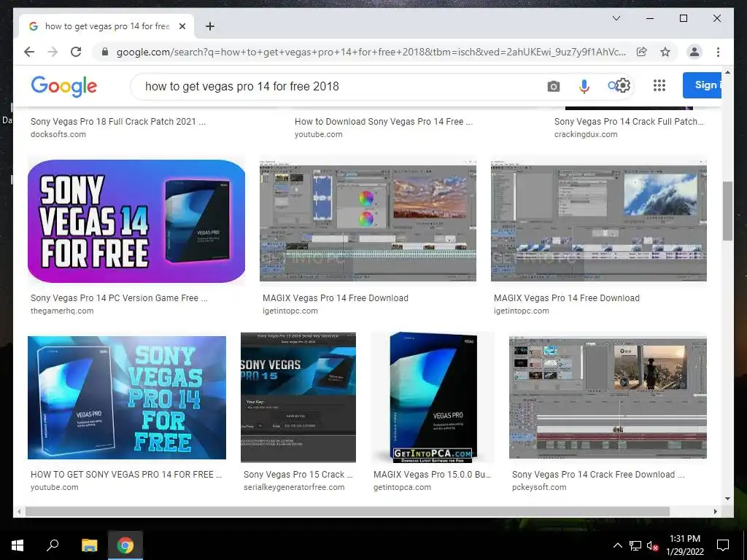Open Chrome three-dot menu
This screenshot has height=560, width=747.
(x=718, y=52)
